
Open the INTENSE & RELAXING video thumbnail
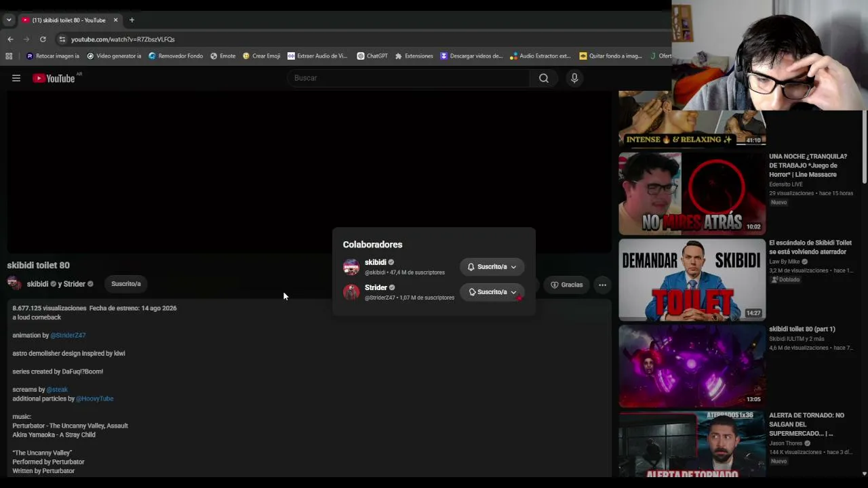coord(692,119)
